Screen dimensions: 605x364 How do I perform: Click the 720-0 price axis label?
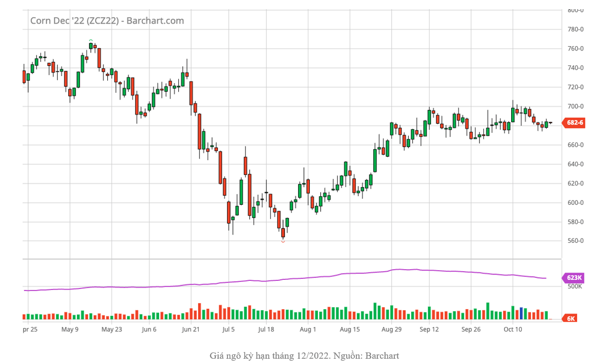coord(576,87)
